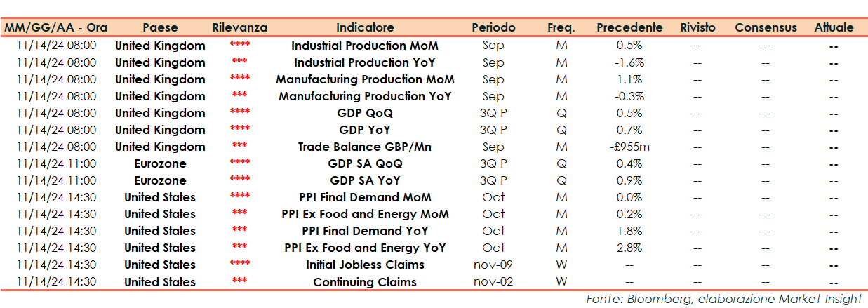Click the Rilevanza column header
Image resolution: width=868 pixels, height=308 pixels.
coord(239,28)
